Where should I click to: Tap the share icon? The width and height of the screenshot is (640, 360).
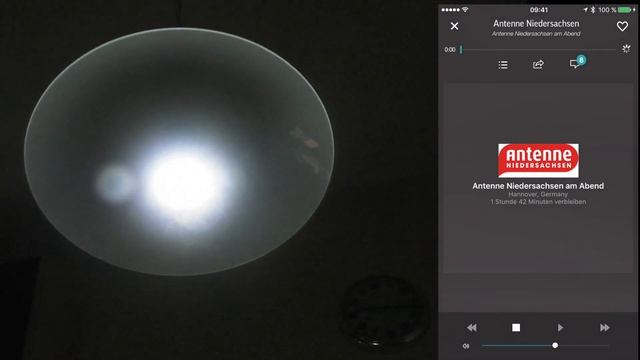tap(538, 64)
